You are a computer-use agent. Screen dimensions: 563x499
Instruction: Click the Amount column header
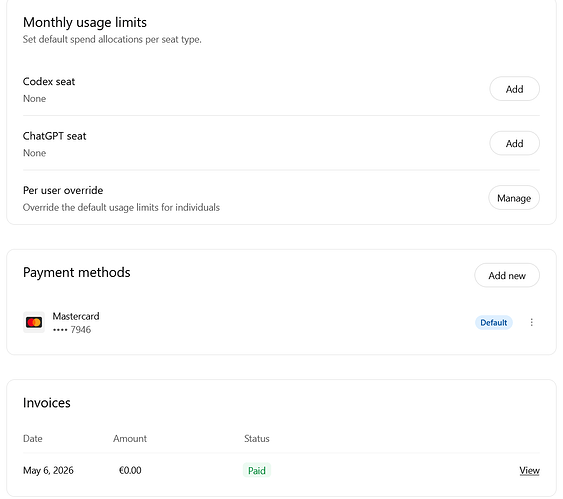tap(130, 438)
